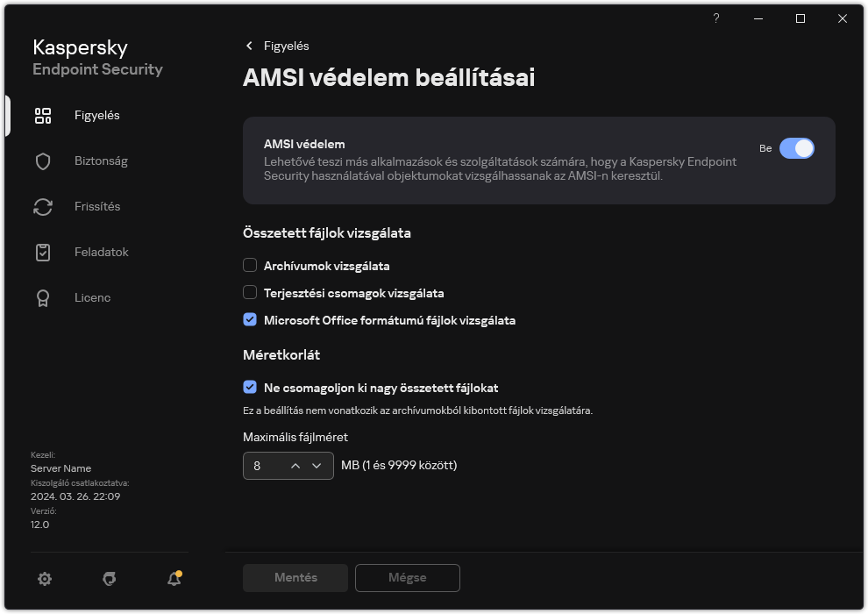Click the Feladatok tasks icon
Screen dimensions: 868x614
[x=42, y=252]
